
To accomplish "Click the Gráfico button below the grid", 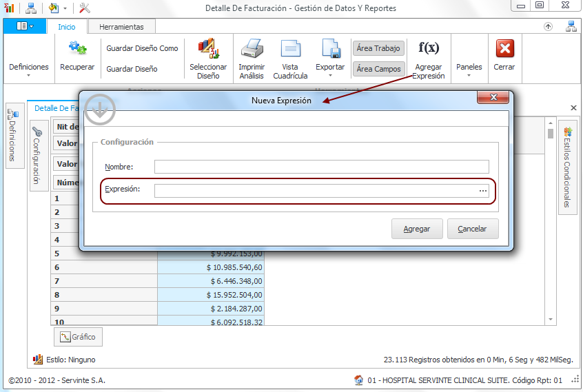I will click(78, 337).
